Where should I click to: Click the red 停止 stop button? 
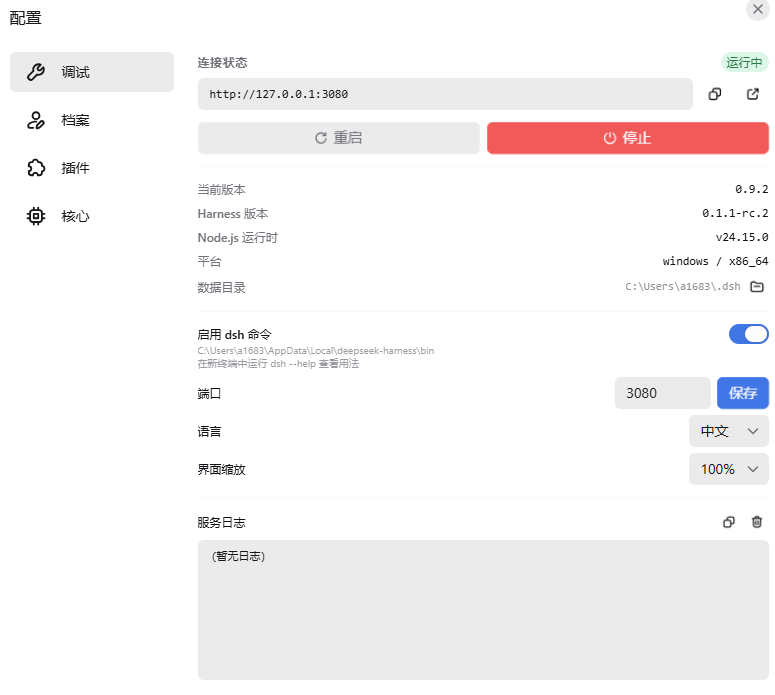[x=628, y=138]
